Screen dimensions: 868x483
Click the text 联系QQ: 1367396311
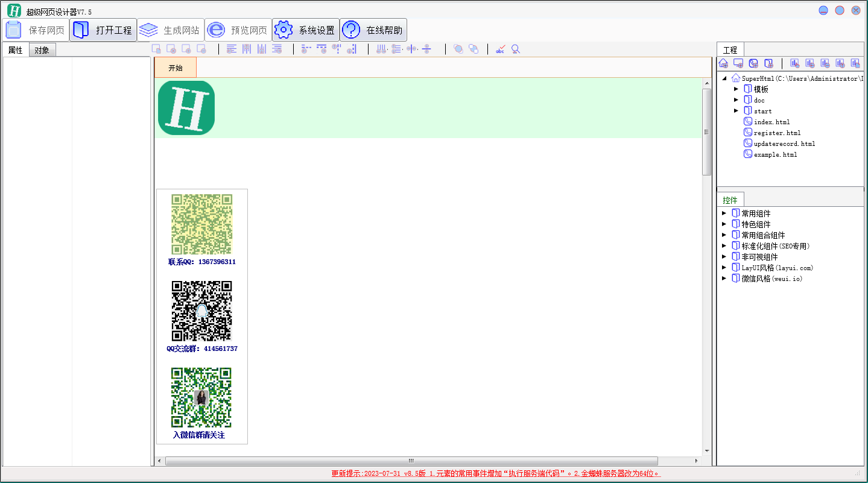point(202,262)
